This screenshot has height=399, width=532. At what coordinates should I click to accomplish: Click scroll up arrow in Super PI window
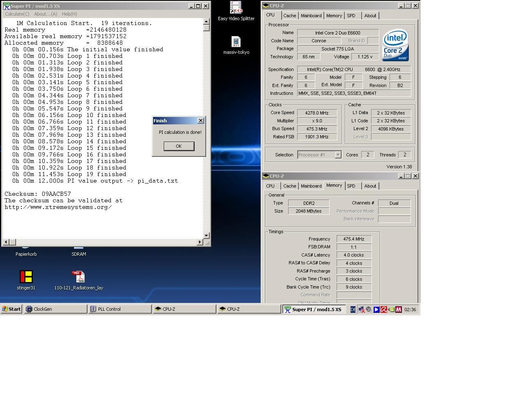tap(206, 21)
